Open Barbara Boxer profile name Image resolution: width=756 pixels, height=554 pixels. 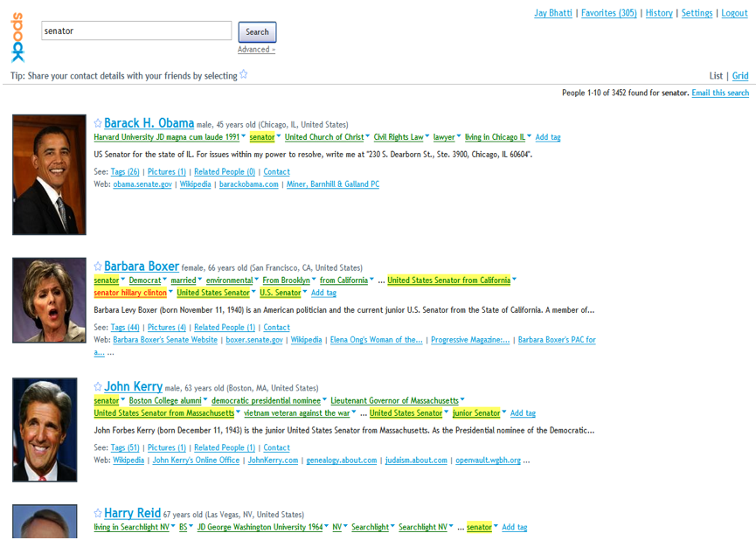(142, 267)
